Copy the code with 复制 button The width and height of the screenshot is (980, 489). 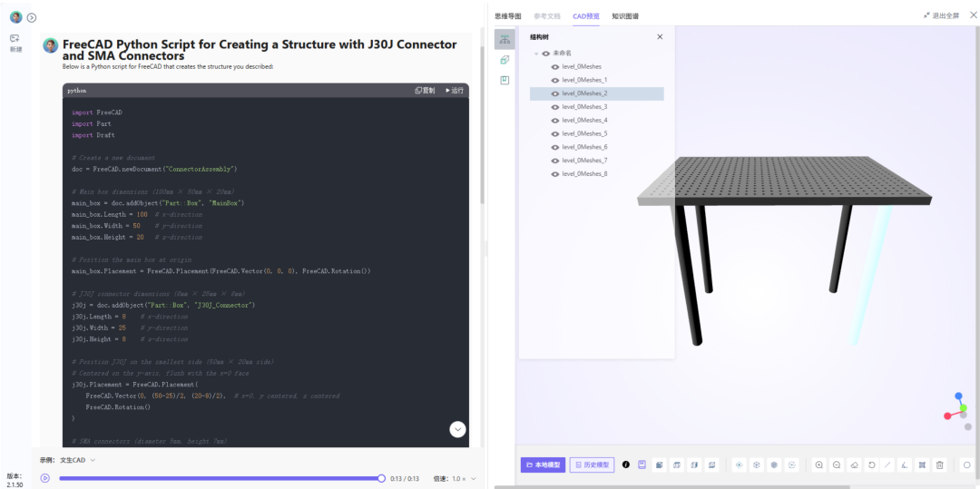(425, 91)
